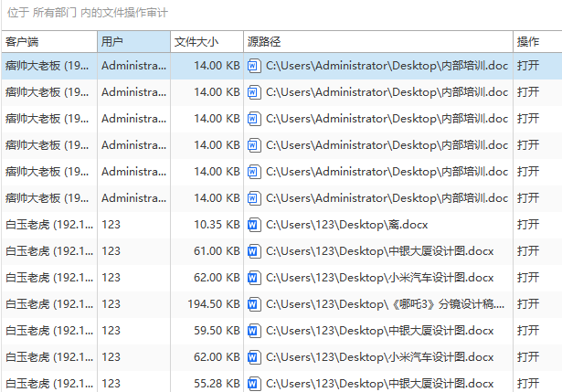Click 打开 in the 194.50 KB row
The width and height of the screenshot is (562, 392).
point(528,304)
